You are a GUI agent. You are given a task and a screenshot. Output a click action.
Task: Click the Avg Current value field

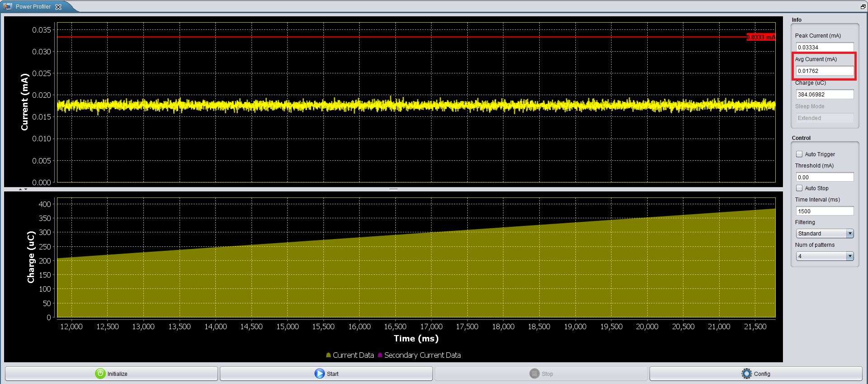point(825,71)
